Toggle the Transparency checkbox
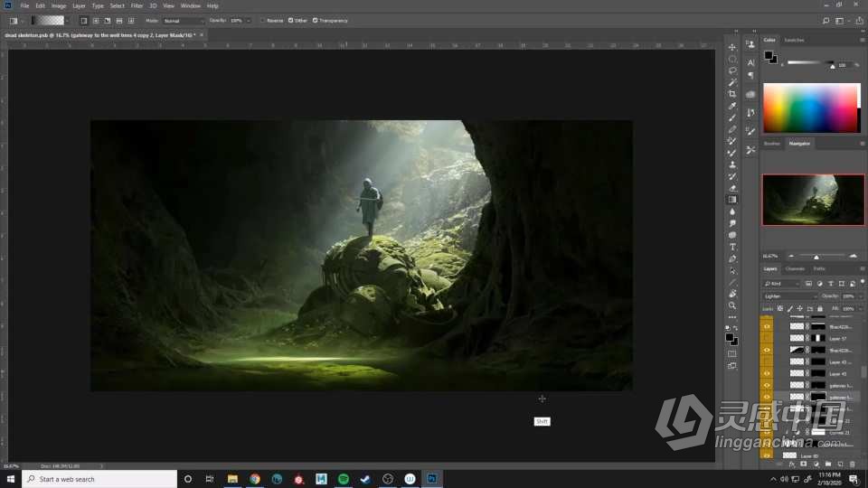 315,21
